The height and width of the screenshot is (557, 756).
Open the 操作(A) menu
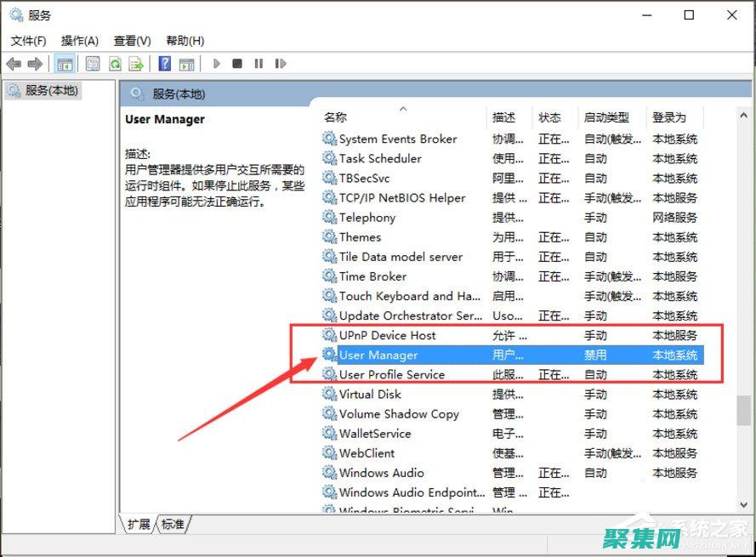80,40
